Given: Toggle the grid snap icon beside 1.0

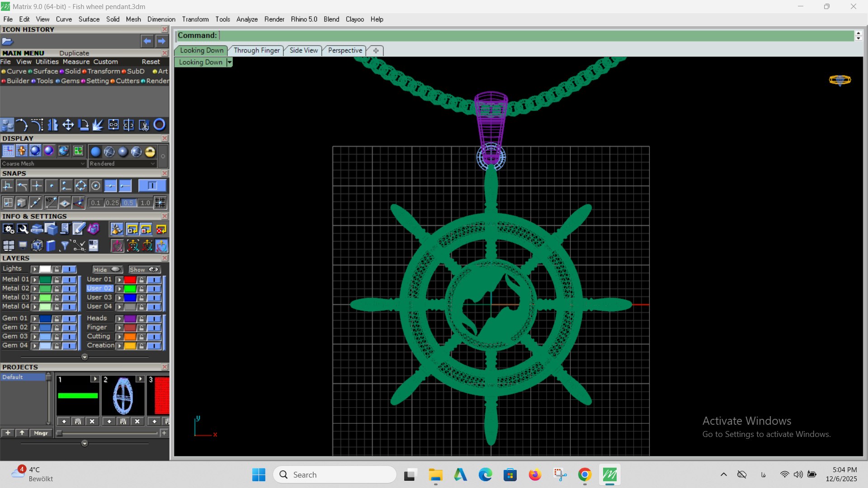Looking at the screenshot, I should [160, 203].
